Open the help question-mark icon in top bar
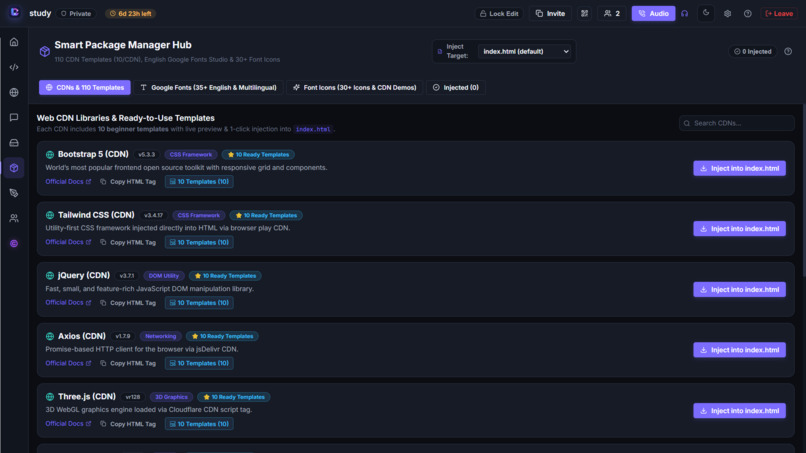The image size is (806, 453). (x=748, y=14)
